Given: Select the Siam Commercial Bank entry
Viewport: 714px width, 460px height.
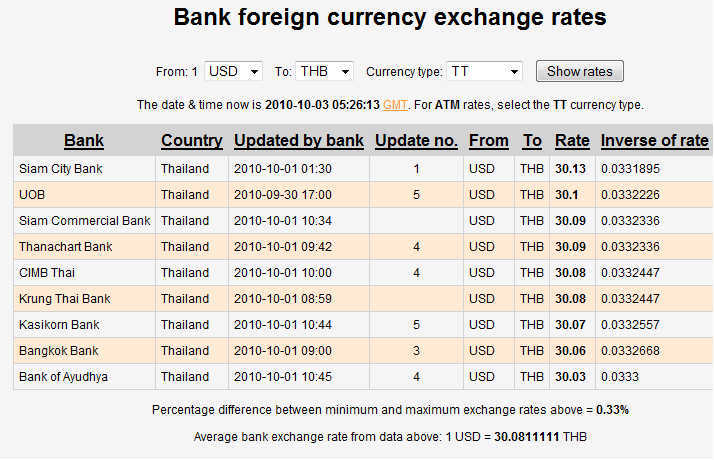Looking at the screenshot, I should pyautogui.click(x=85, y=220).
